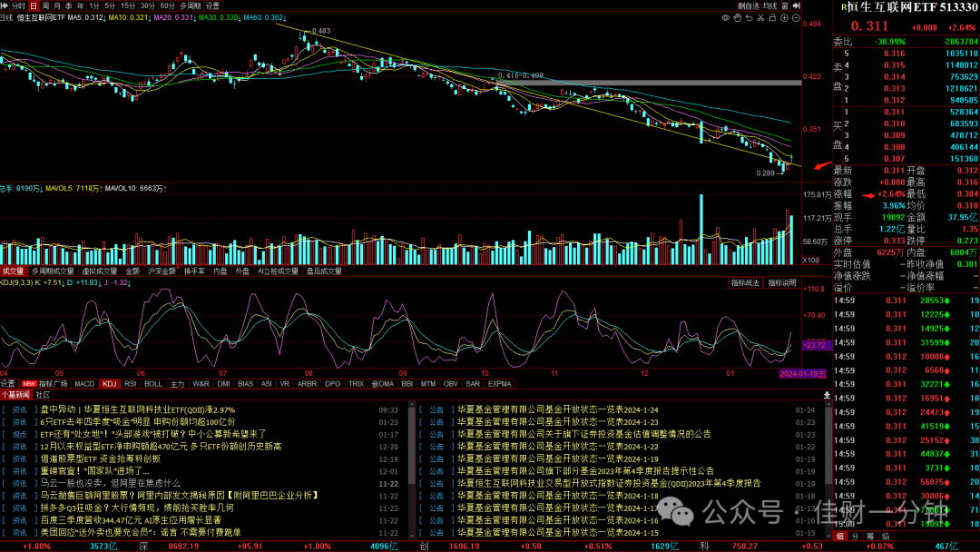Click the MA5: 0.312 legend label
The width and height of the screenshot is (980, 552).
click(85, 17)
